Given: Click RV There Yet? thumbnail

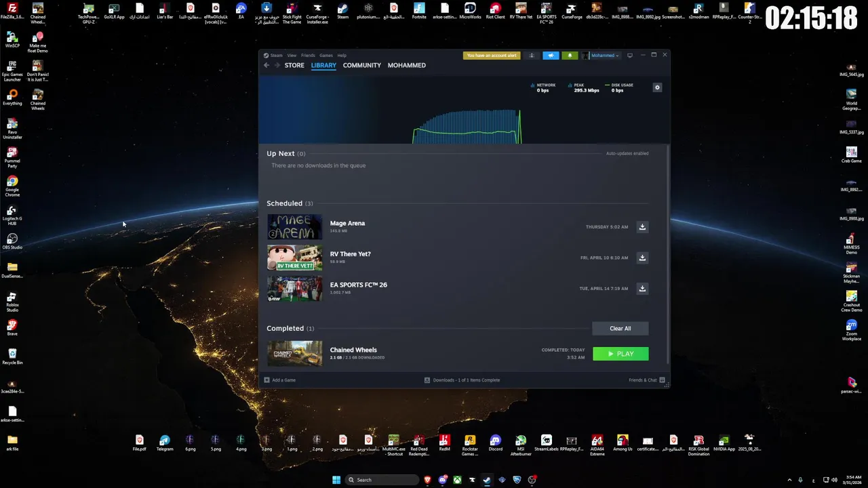Looking at the screenshot, I should pyautogui.click(x=295, y=258).
